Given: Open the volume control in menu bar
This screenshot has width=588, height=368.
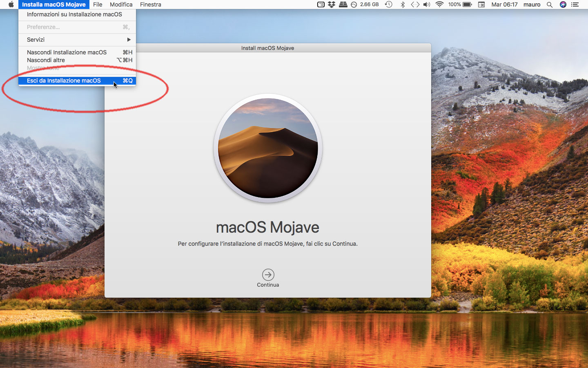Looking at the screenshot, I should coord(427,4).
